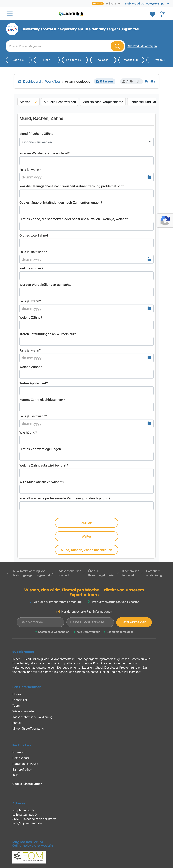Follow the Alle Produkte anzeigen link
The width and height of the screenshot is (173, 868).
coord(142,46)
